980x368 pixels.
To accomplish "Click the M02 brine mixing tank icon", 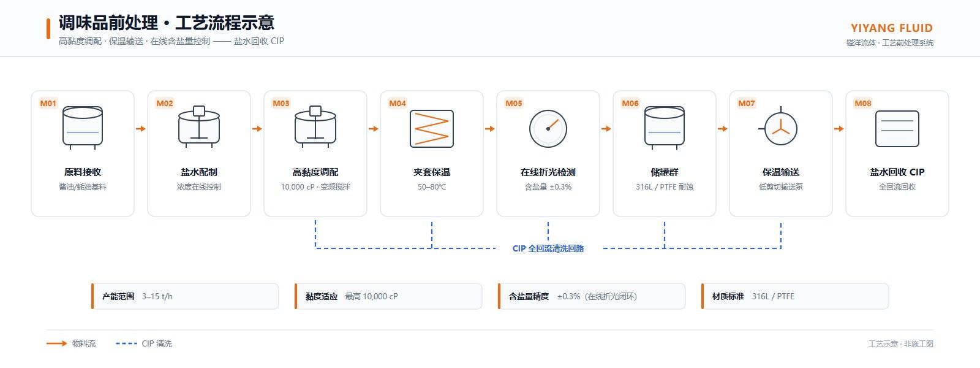I will pos(199,127).
